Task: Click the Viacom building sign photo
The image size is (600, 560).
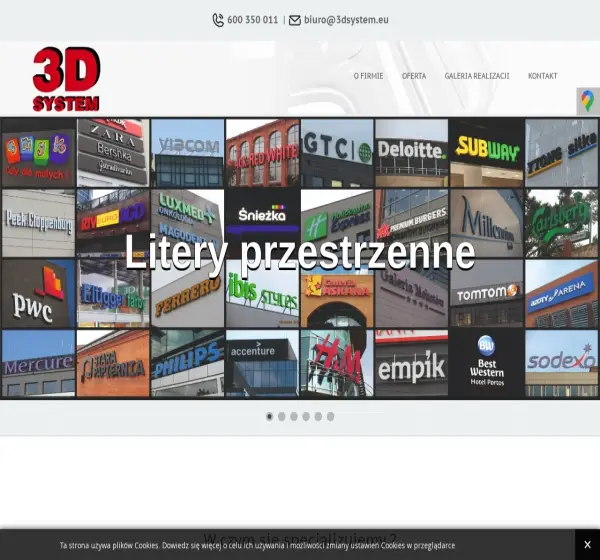Action: [188, 153]
